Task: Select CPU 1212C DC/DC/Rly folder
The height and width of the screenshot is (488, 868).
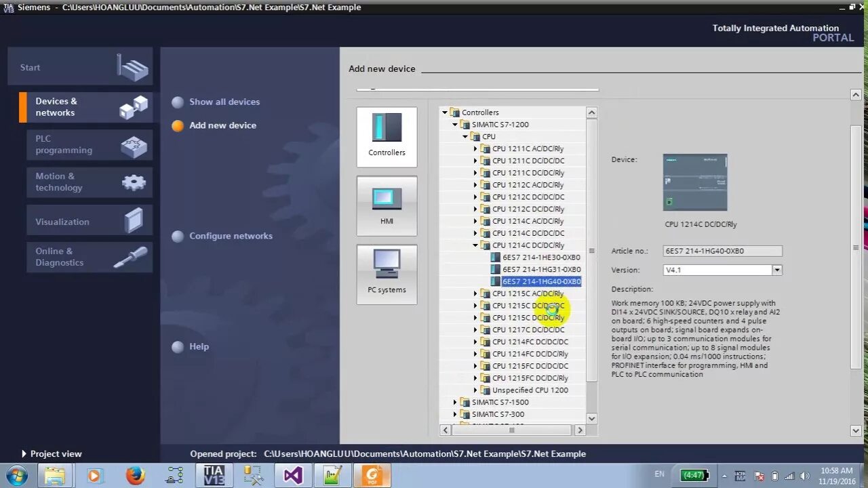Action: (528, 209)
